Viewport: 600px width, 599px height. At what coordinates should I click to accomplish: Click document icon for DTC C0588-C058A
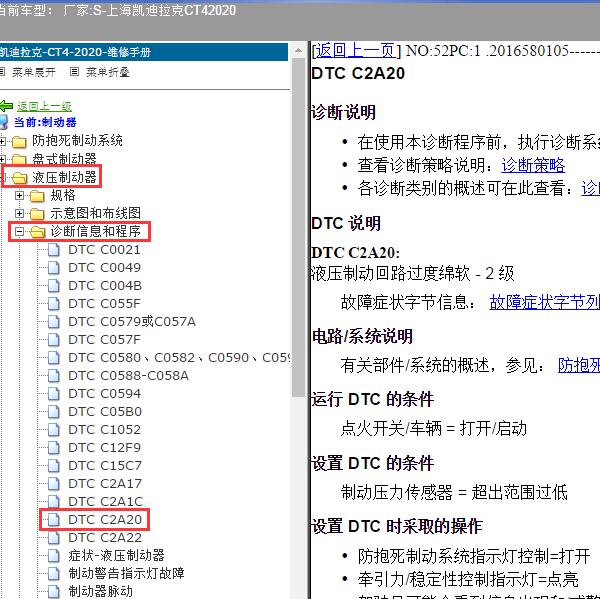pos(54,375)
